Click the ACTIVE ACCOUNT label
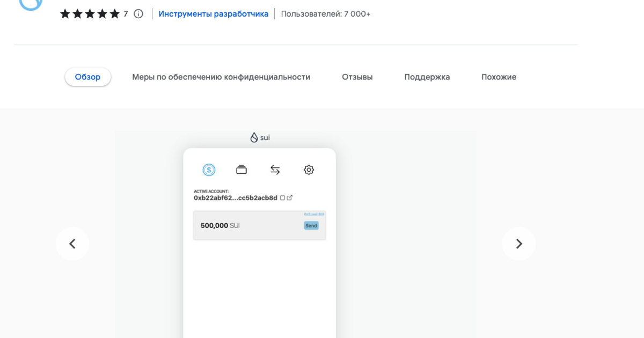Screen dimensions: 644x338 point(211,191)
